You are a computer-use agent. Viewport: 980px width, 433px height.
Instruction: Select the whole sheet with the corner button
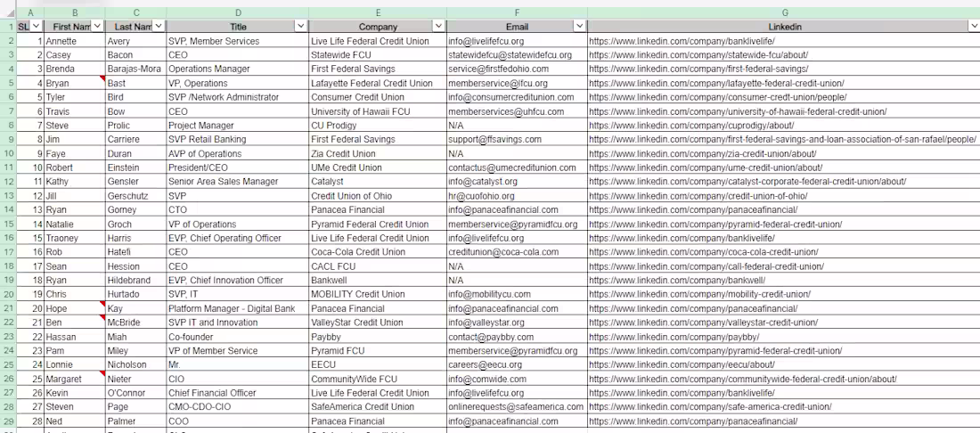tap(8, 13)
